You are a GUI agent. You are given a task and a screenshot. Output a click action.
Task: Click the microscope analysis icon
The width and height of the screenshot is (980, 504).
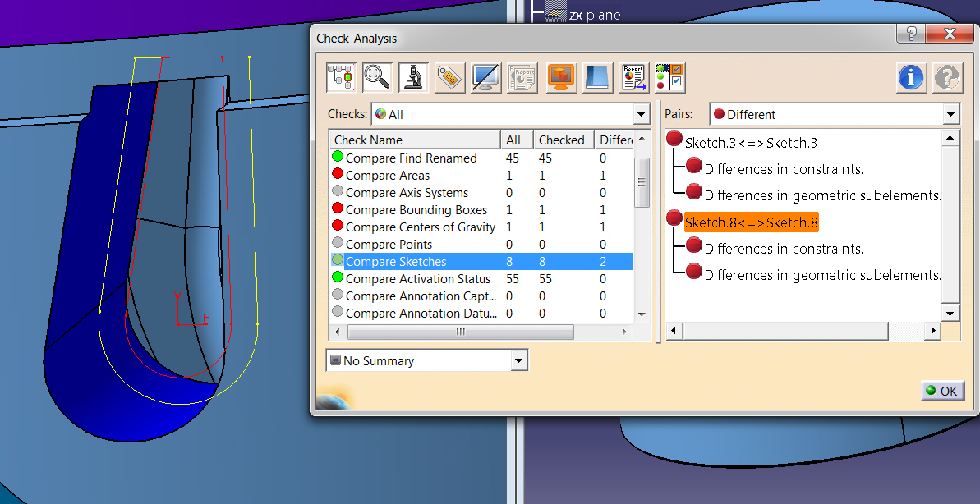tap(413, 78)
